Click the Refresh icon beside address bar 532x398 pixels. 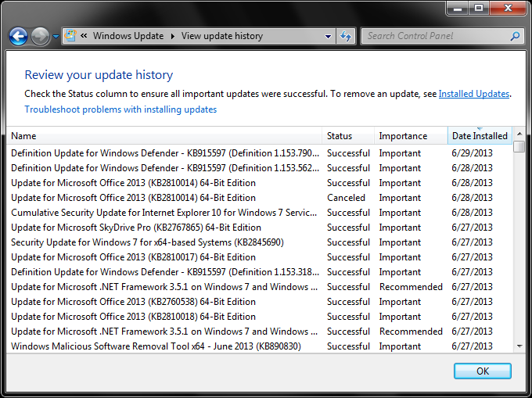click(345, 36)
